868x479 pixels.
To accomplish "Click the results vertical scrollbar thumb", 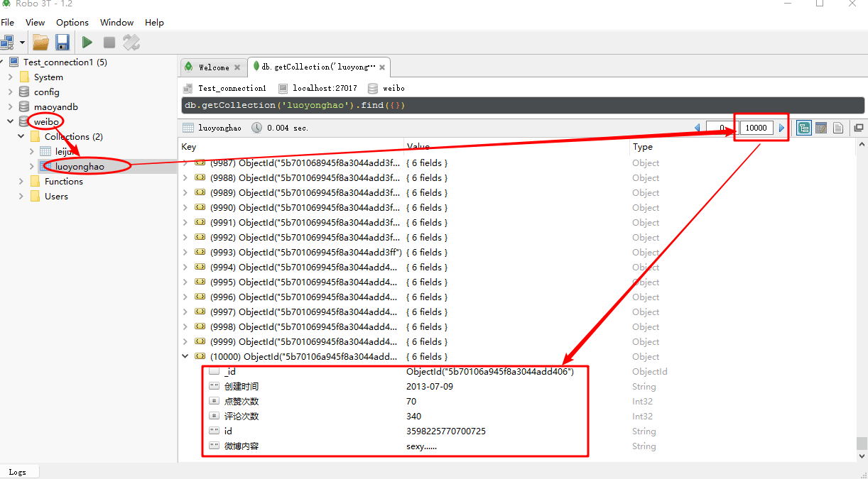I will [862, 444].
